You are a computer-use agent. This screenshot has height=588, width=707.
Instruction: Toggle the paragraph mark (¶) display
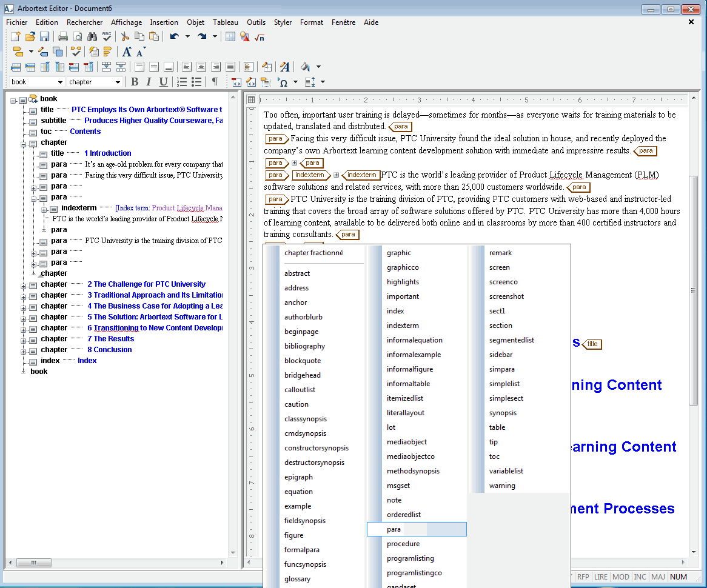pos(215,82)
